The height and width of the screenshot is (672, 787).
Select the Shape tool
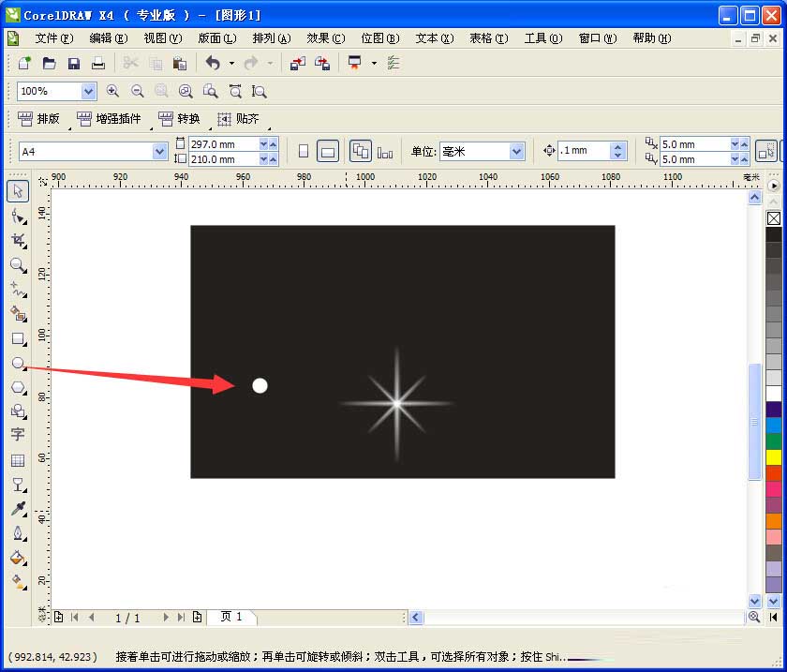[17, 216]
